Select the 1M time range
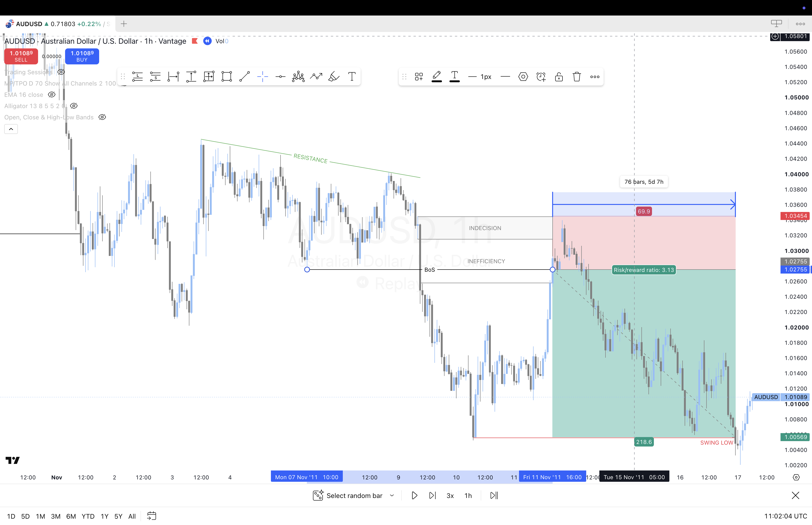This screenshot has width=812, height=525. (x=41, y=516)
